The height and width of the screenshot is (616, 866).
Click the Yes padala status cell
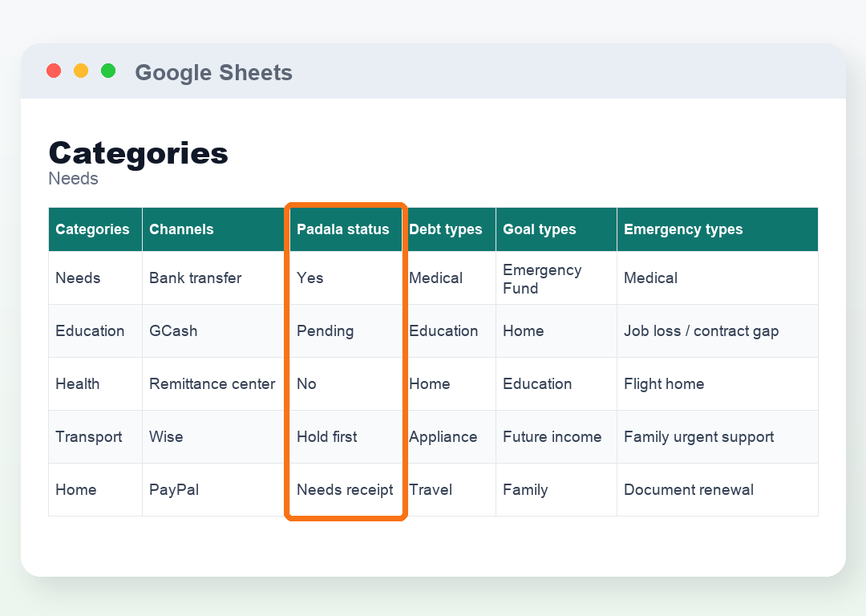346,278
